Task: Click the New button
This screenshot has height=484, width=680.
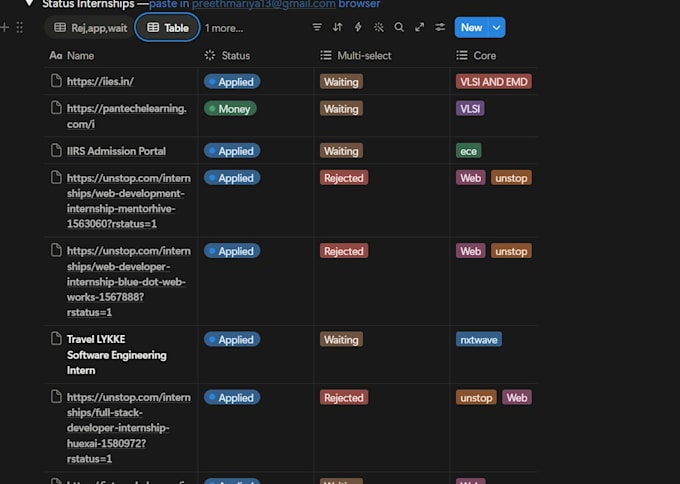Action: (x=471, y=28)
